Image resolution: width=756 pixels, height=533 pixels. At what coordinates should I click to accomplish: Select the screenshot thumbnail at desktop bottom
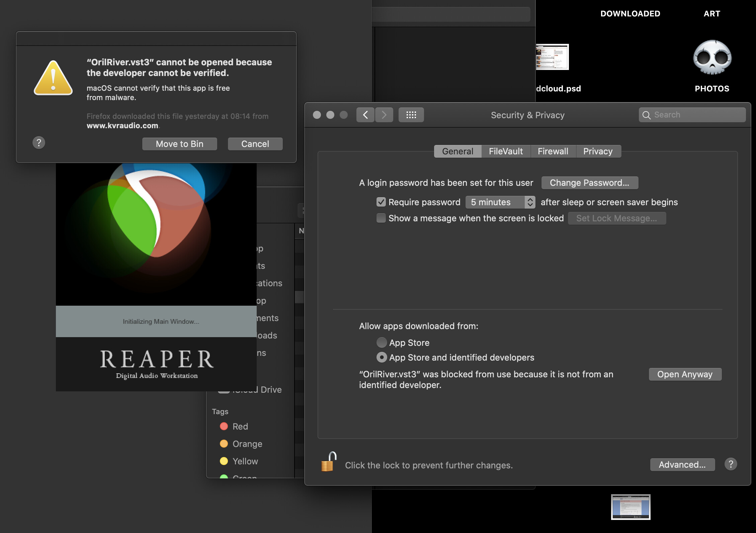[x=631, y=507]
